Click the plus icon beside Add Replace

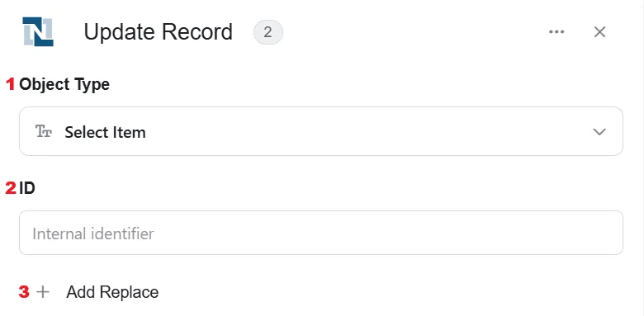click(43, 292)
